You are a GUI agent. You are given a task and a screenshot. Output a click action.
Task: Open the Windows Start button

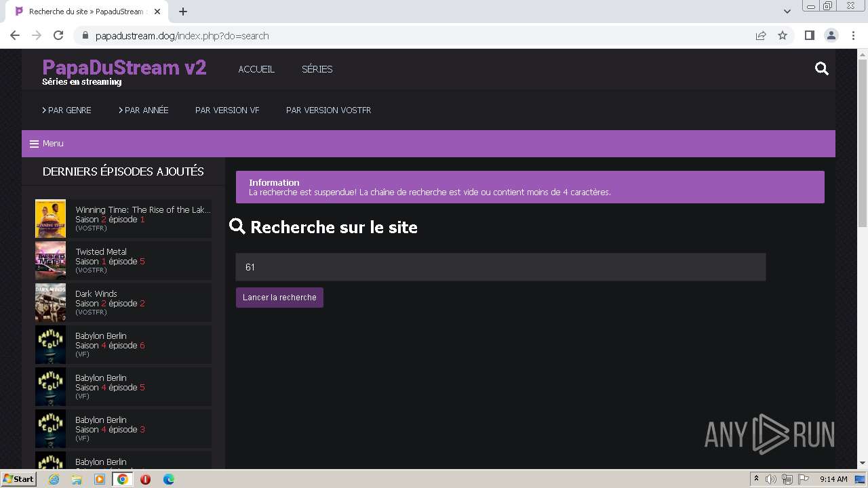pyautogui.click(x=18, y=479)
